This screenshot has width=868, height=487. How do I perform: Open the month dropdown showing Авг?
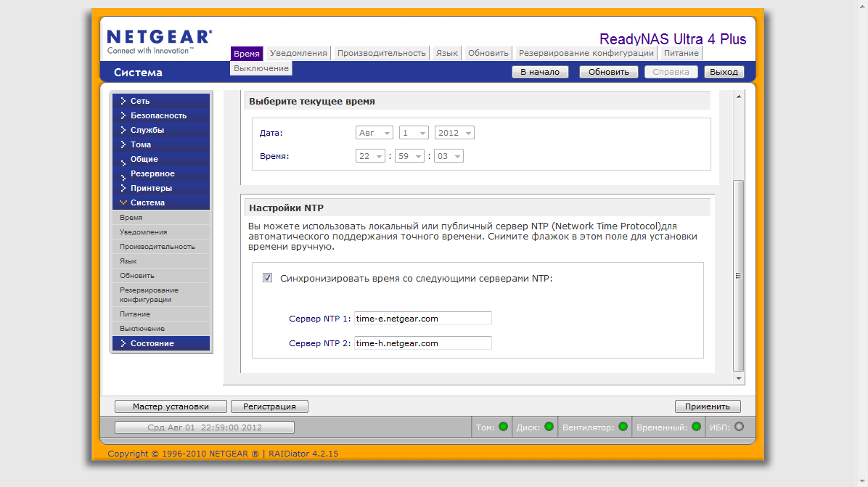374,133
